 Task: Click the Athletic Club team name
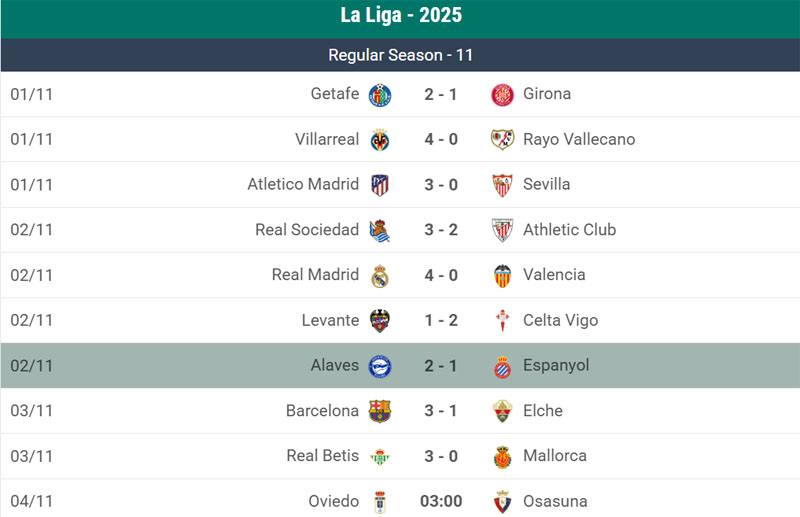click(569, 230)
